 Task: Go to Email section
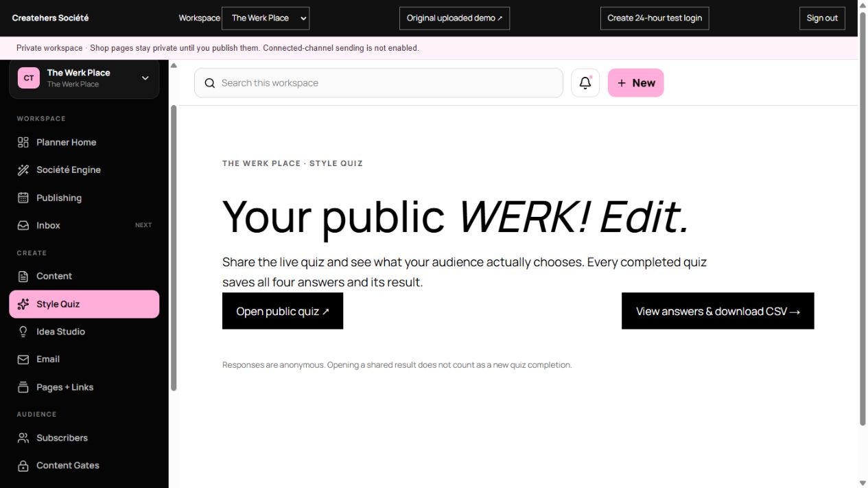(x=84, y=359)
